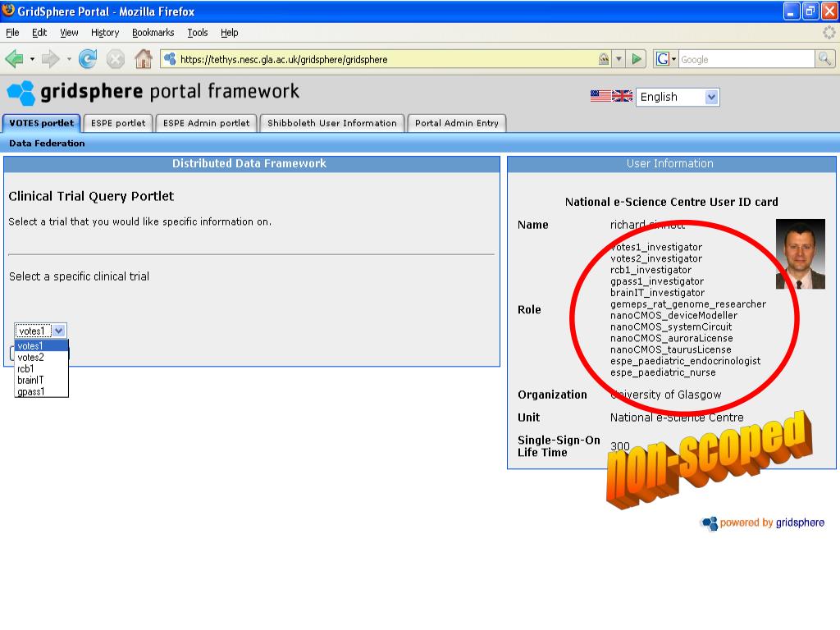Restore down the Firefox window
The width and height of the screenshot is (840, 630).
point(810,11)
